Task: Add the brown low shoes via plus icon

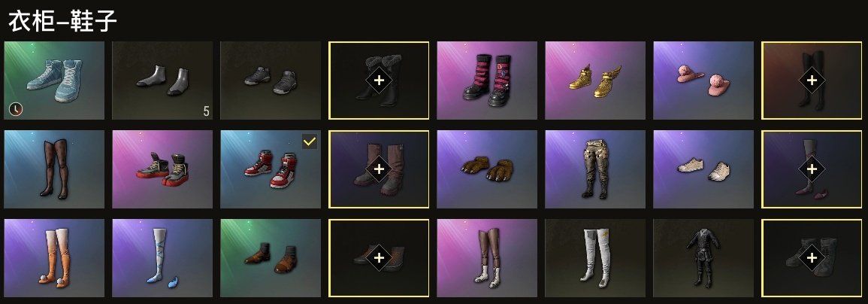Action: coord(379,258)
